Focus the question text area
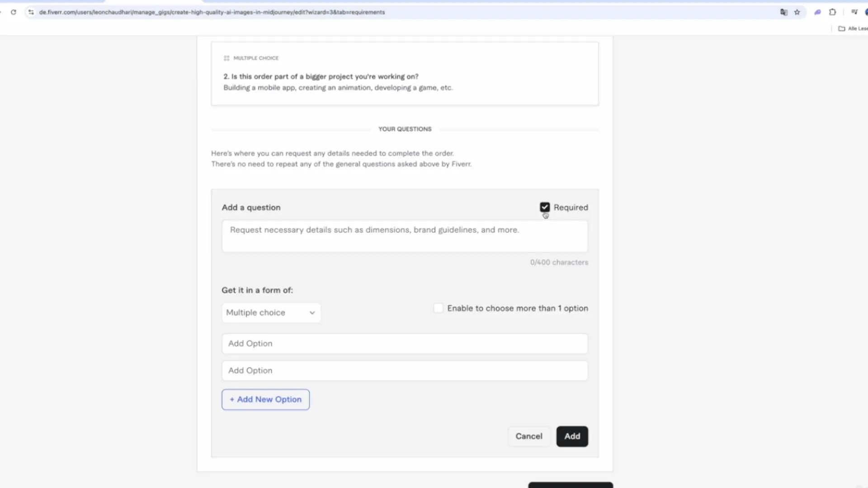Image resolution: width=868 pixels, height=488 pixels. [x=405, y=236]
